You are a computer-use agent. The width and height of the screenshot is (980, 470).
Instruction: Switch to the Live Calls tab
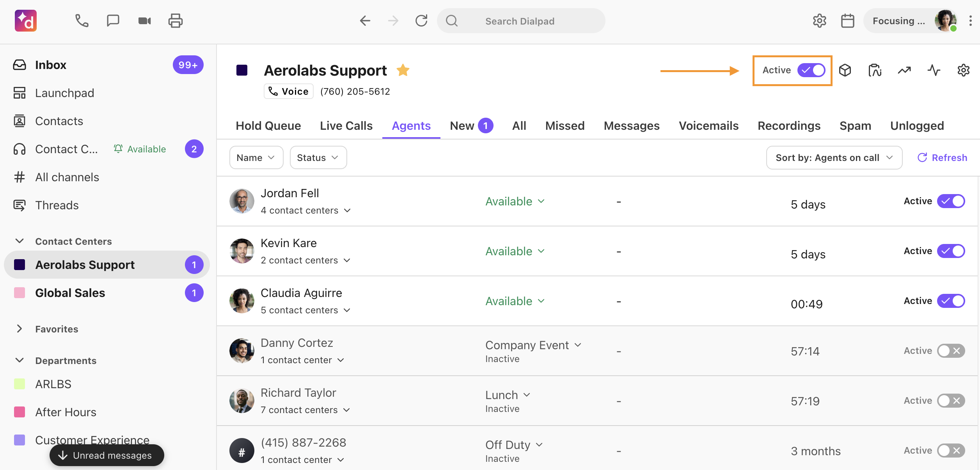(x=346, y=125)
